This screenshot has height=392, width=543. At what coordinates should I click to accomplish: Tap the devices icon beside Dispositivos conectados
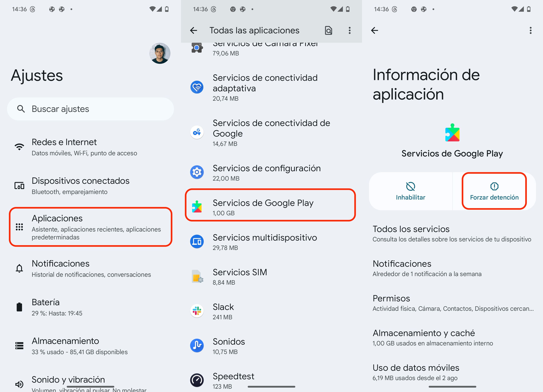click(19, 185)
